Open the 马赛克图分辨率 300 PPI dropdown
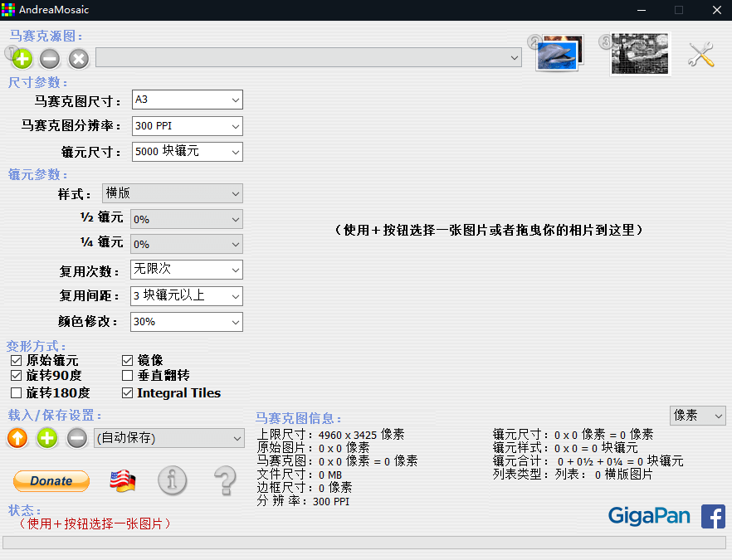The height and width of the screenshot is (560, 732). (188, 126)
